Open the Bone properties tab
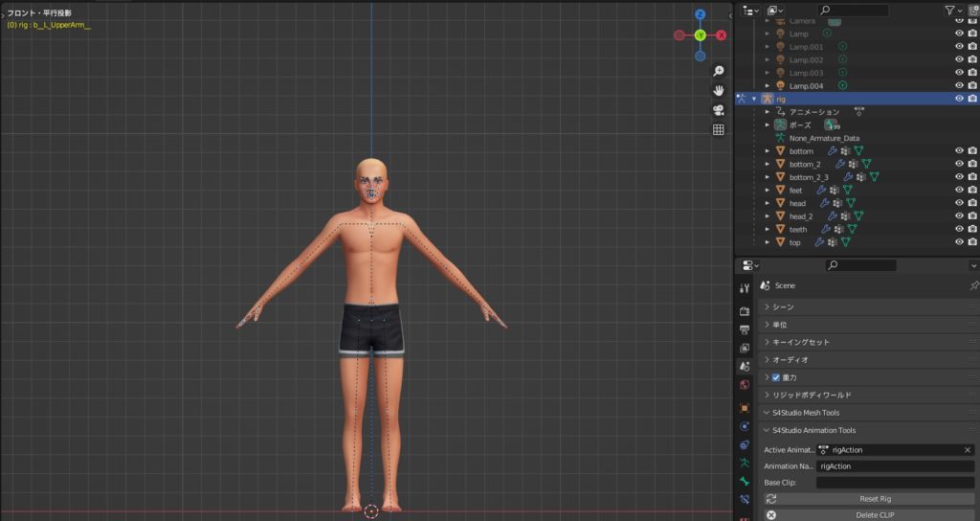 click(745, 482)
